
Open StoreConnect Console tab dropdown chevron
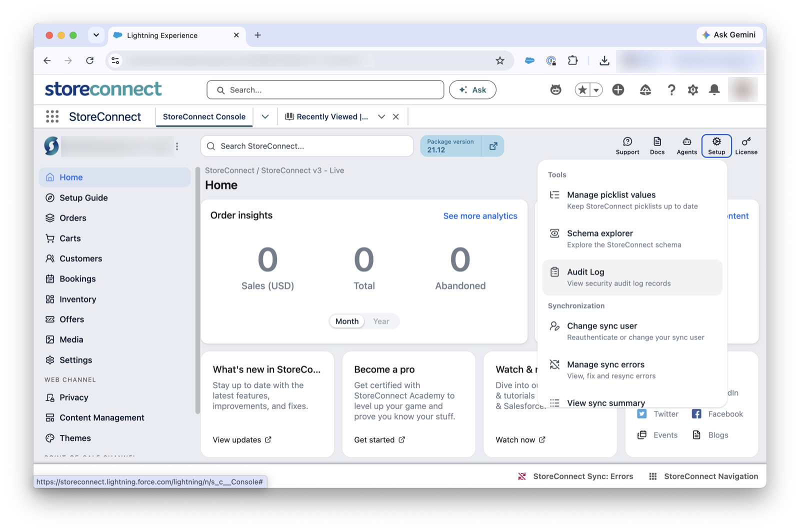coord(265,116)
